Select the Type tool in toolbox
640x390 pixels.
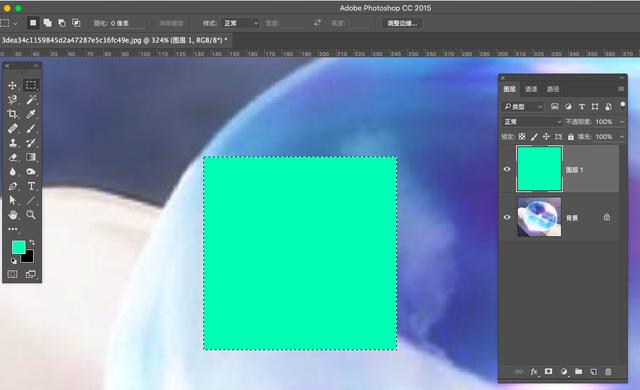31,186
